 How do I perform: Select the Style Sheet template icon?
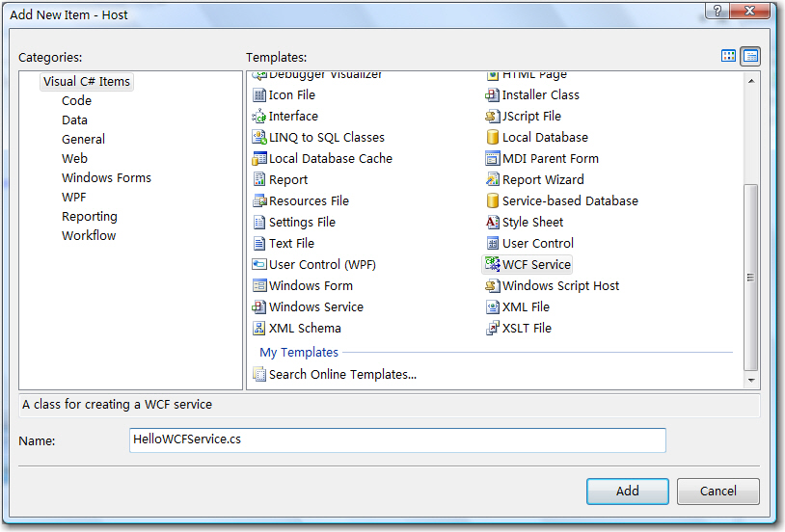point(493,222)
